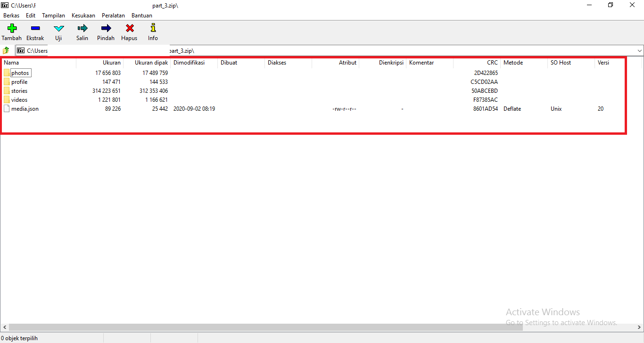Sort by Ukuran dipak column header
This screenshot has height=343, width=644.
147,63
